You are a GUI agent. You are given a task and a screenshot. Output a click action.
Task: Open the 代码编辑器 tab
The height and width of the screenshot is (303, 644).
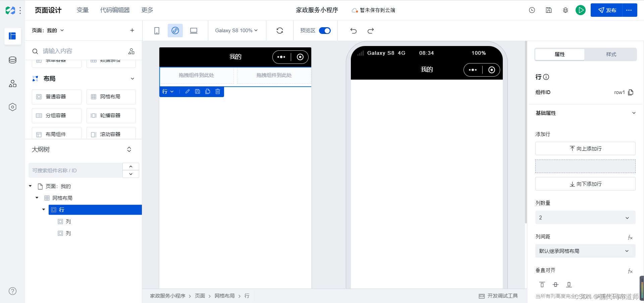click(x=115, y=10)
